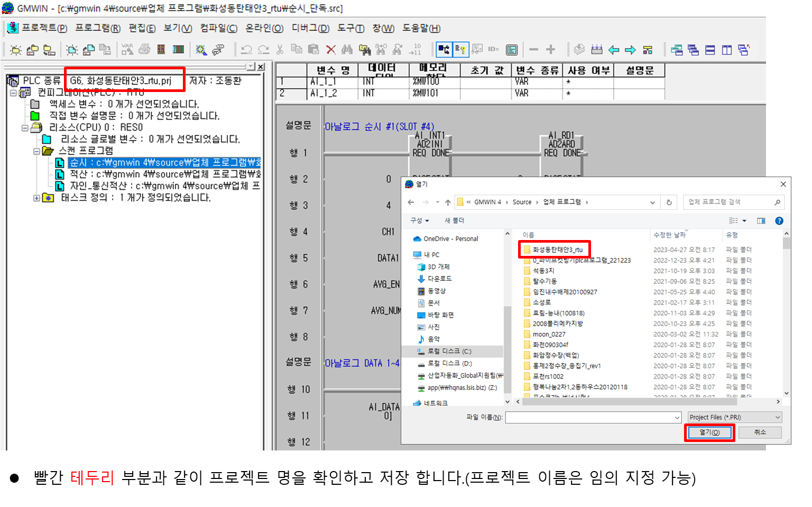Viewport: 812px width, 507px height.
Task: Open the view options dropdown arrow in Open dialog
Action: click(x=744, y=221)
